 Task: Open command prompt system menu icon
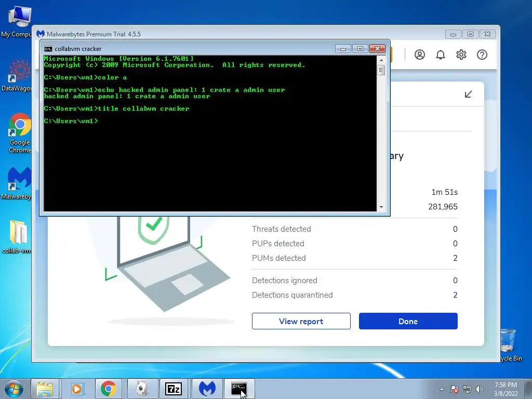tap(48, 49)
